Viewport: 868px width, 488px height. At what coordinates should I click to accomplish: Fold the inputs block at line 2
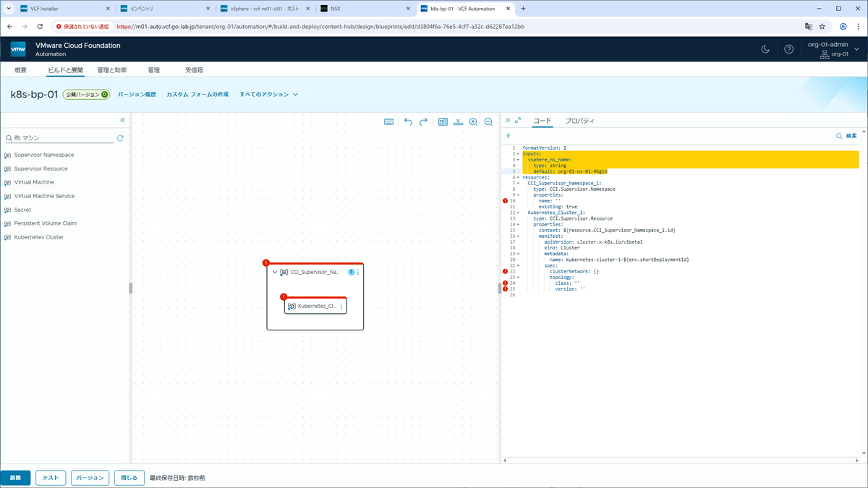pos(518,154)
